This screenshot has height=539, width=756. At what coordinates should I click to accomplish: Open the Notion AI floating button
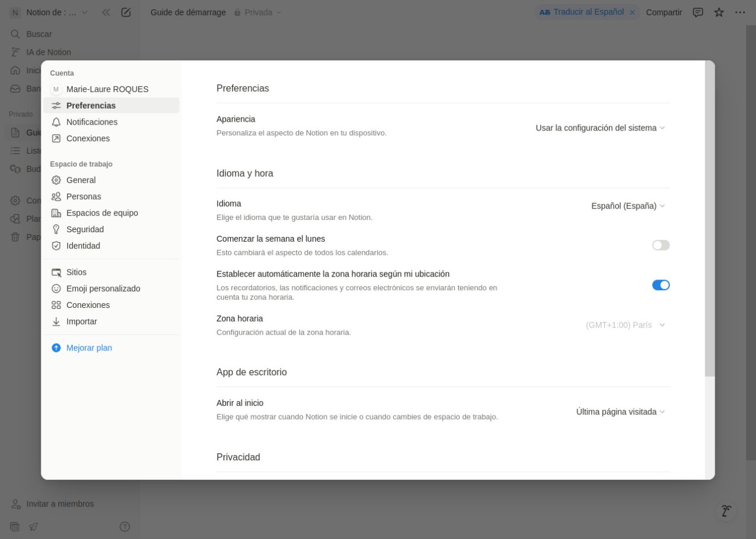pyautogui.click(x=726, y=511)
